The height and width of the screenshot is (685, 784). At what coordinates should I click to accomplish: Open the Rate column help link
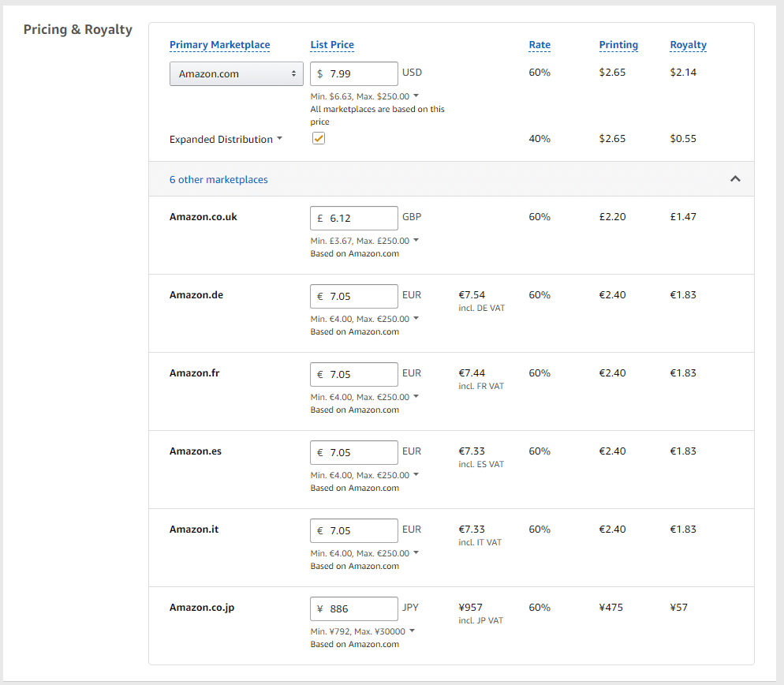[539, 44]
